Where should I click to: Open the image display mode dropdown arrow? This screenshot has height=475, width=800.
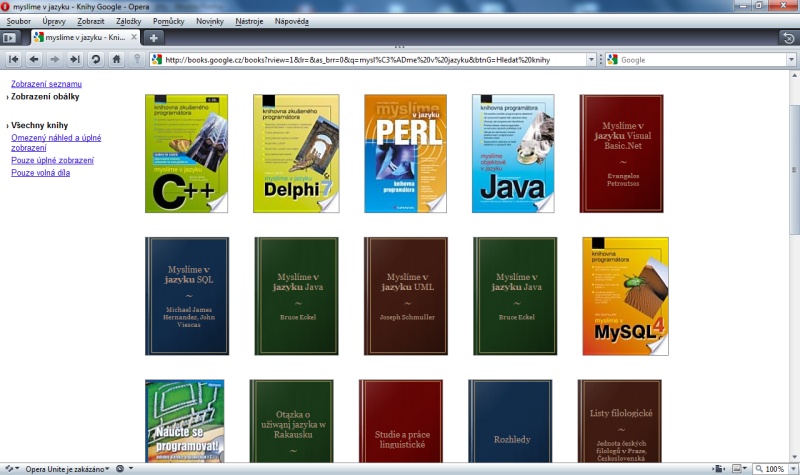click(745, 469)
